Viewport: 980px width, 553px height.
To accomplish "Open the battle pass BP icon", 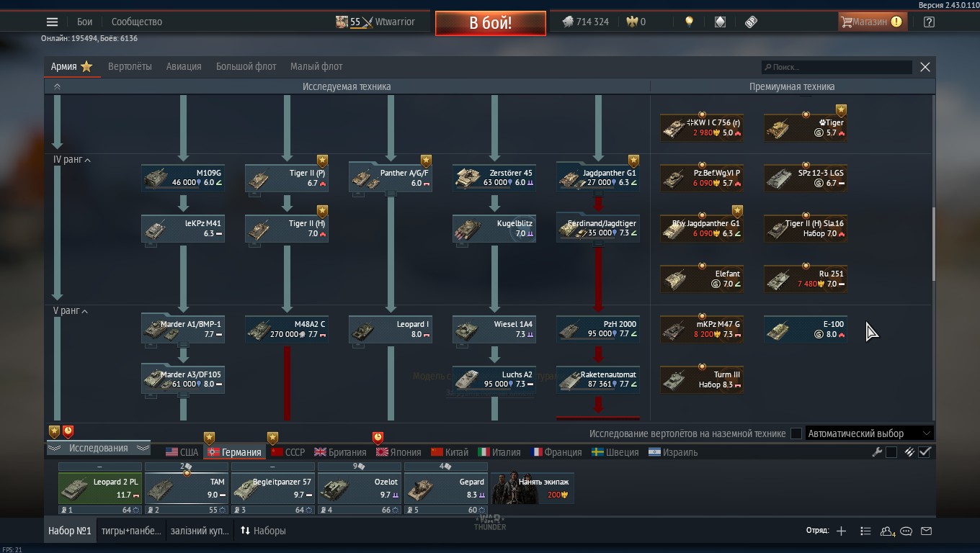I will tap(751, 22).
